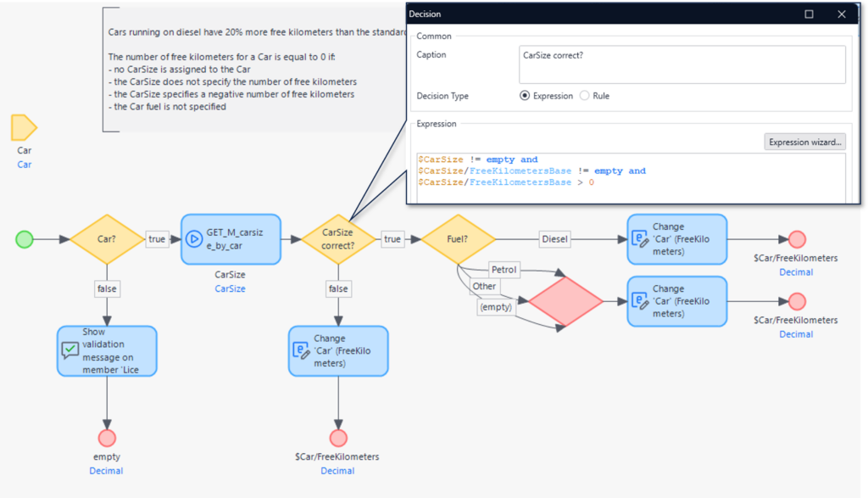Click the blue 'CarSize' entity type link
The width and height of the screenshot is (868, 498).
(230, 288)
